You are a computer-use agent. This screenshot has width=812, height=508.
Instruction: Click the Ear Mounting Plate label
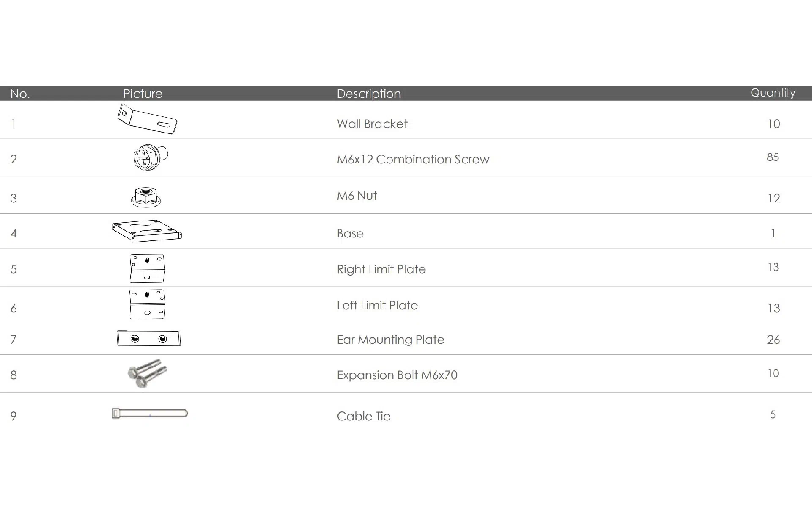coord(390,340)
